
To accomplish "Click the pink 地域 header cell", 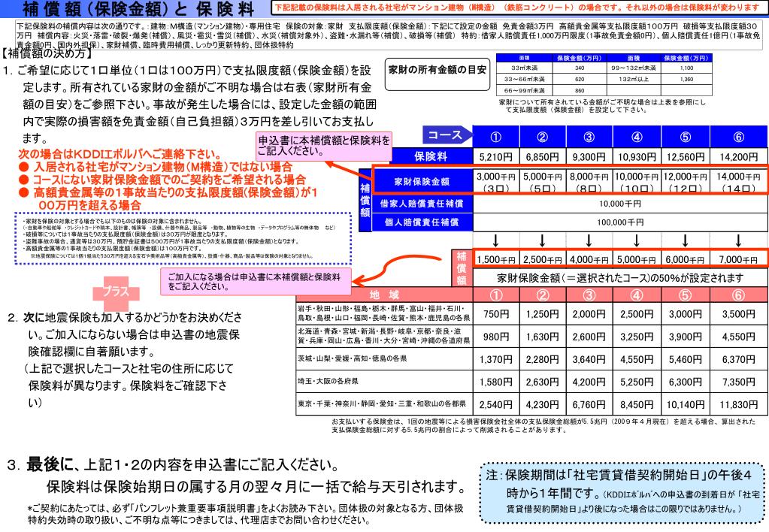I will click(x=384, y=295).
